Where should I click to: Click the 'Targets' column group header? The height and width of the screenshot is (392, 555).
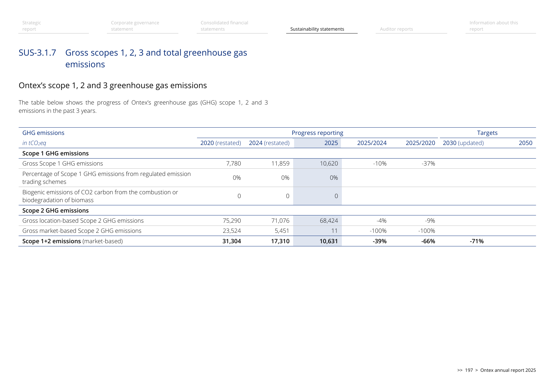pos(487,133)
